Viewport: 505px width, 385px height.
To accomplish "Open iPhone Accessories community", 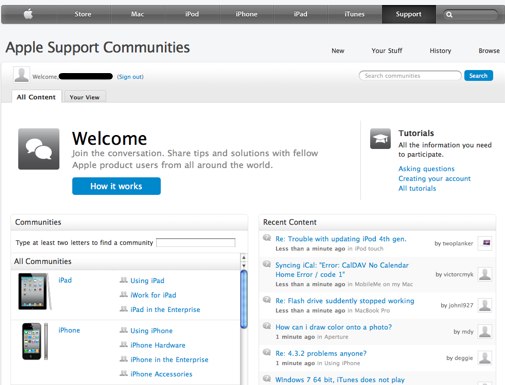I will pyautogui.click(x=161, y=374).
